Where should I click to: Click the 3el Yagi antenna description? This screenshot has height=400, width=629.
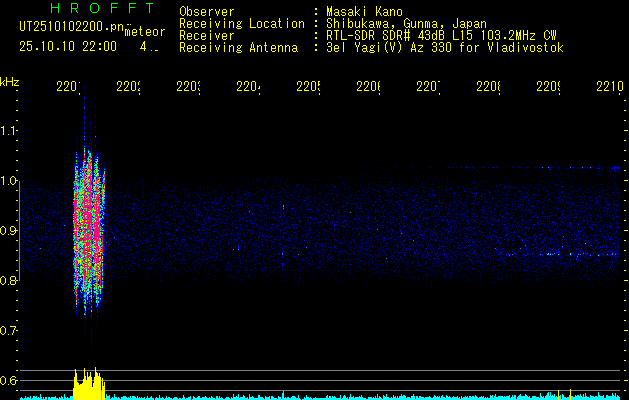(x=445, y=48)
